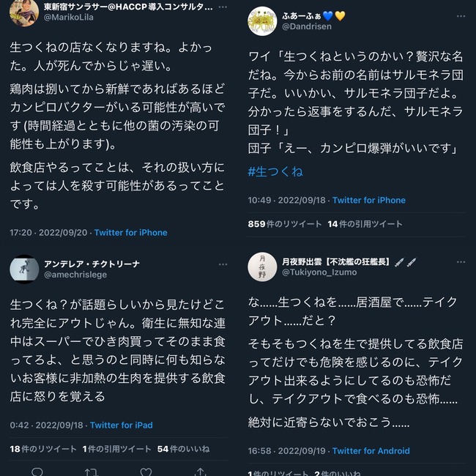This screenshot has width=476, height=476.
Task: Click Twitter for iPad source link
Action: coord(121,425)
